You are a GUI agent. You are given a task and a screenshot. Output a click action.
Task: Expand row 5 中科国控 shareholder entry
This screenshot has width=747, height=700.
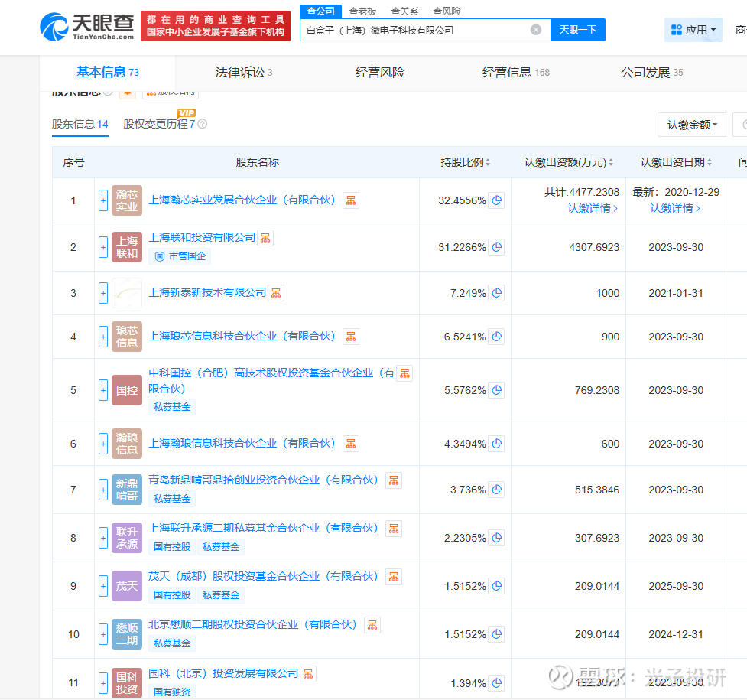click(x=103, y=390)
